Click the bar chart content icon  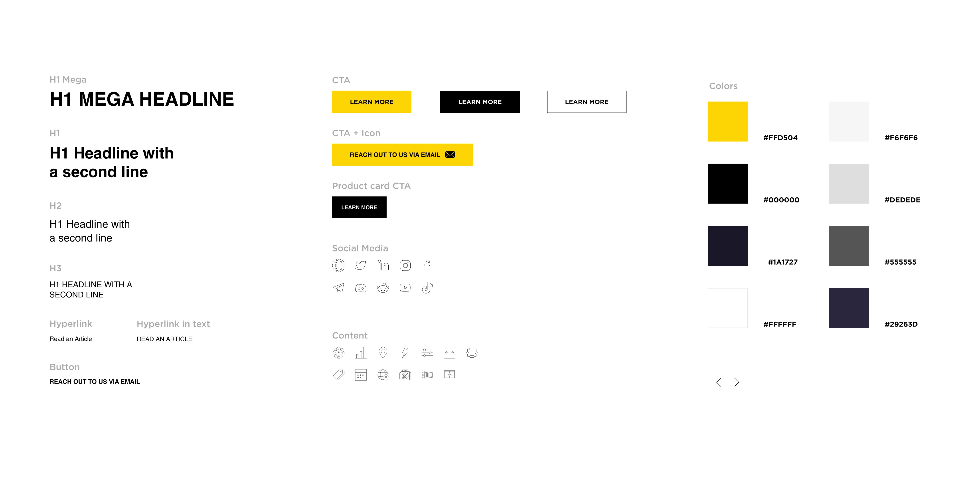[360, 352]
